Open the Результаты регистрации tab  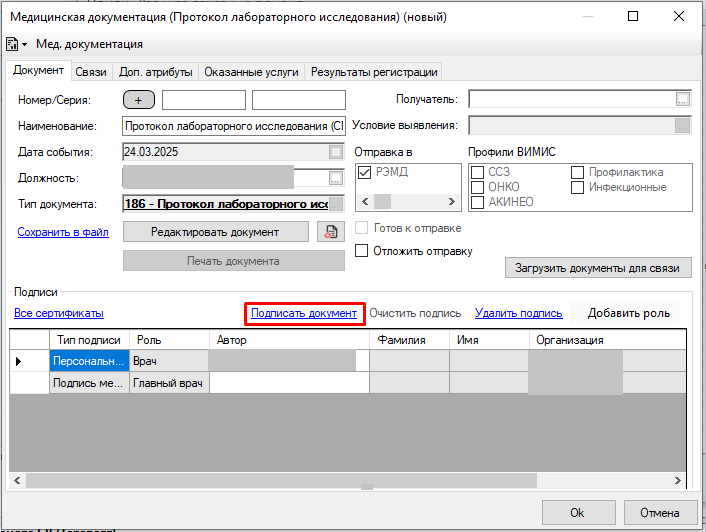pos(374,72)
